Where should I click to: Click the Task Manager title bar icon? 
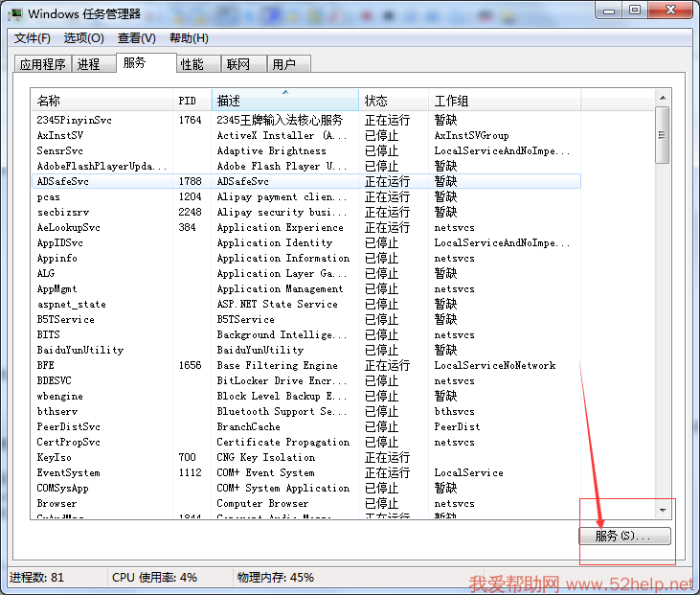click(15, 13)
